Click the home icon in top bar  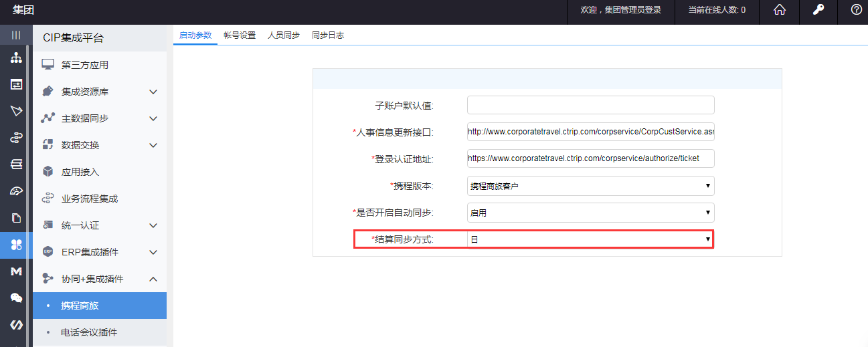[780, 10]
